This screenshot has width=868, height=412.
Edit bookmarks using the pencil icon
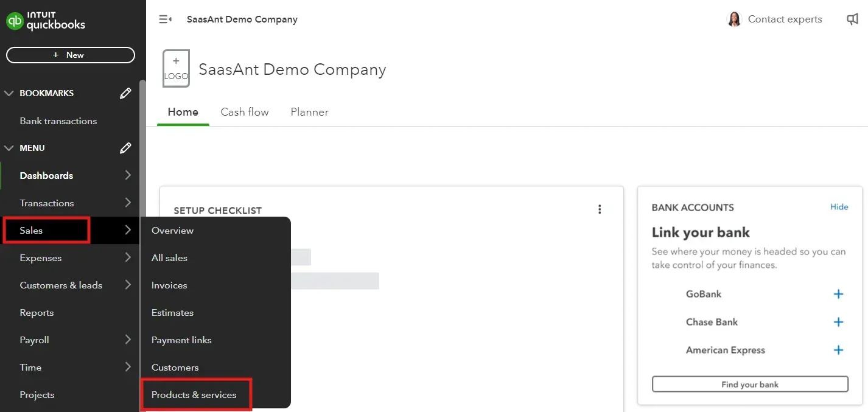point(125,93)
